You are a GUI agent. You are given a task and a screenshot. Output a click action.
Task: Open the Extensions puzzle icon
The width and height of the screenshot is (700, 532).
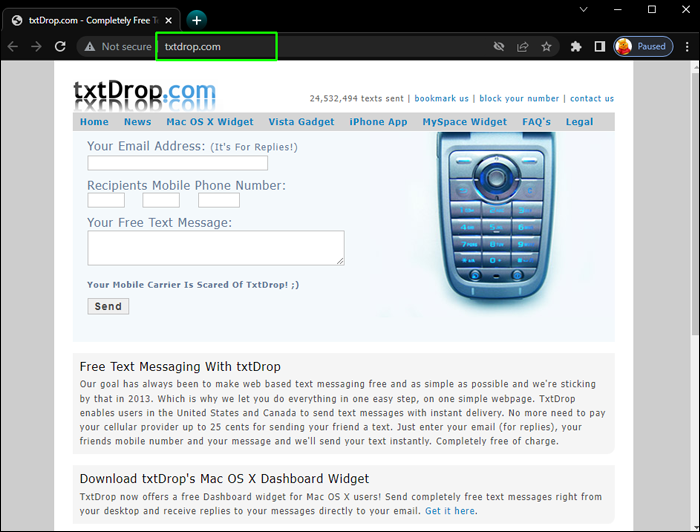[576, 46]
